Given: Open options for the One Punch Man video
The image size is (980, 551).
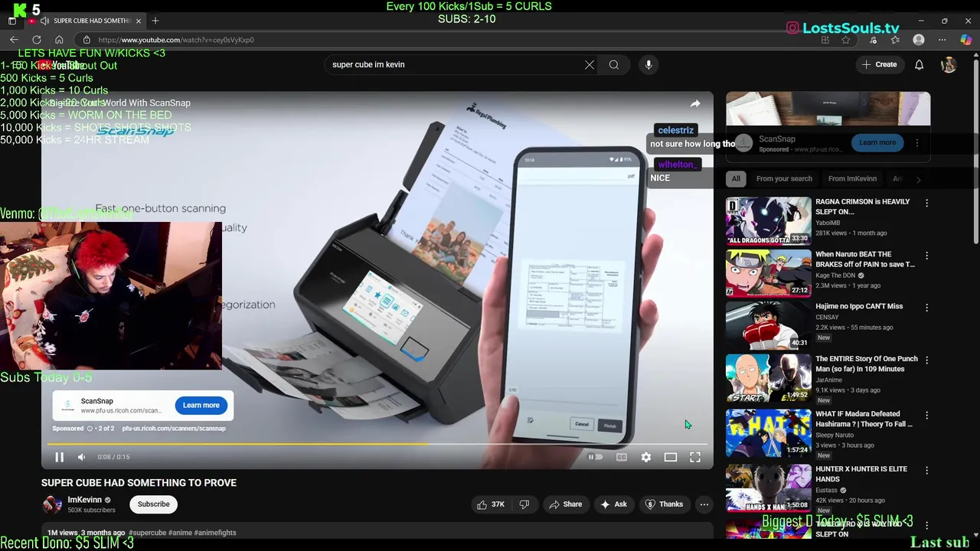Looking at the screenshot, I should pyautogui.click(x=927, y=360).
